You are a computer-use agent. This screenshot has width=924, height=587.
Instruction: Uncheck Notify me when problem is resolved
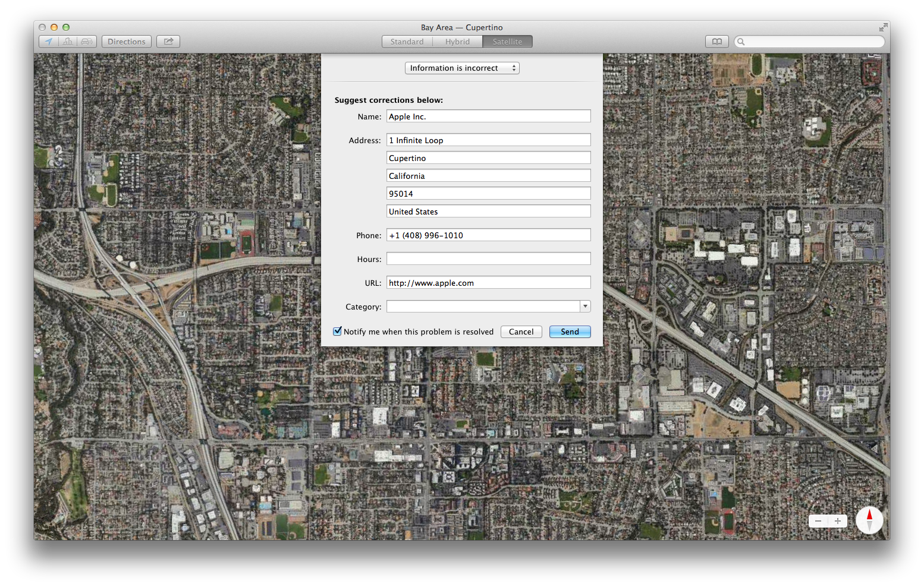(338, 332)
